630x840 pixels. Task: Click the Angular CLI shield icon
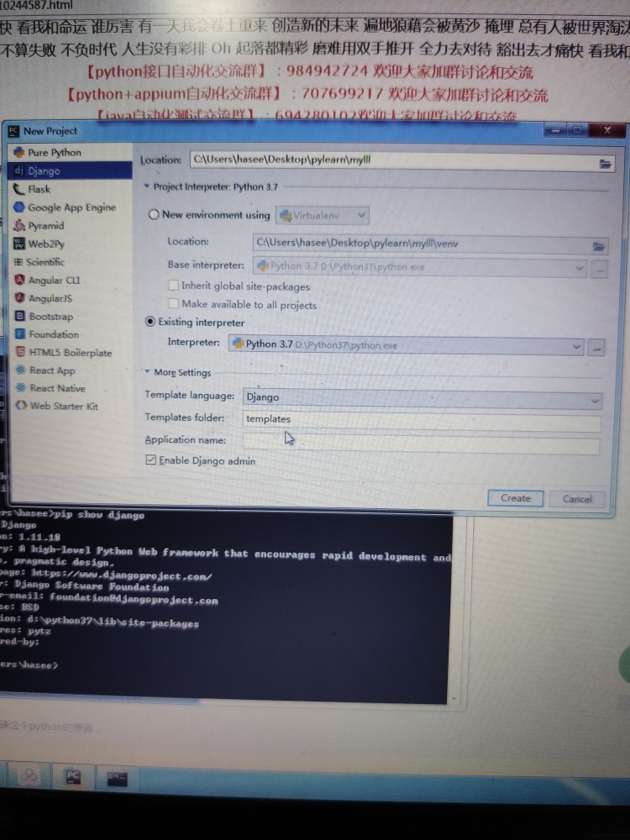(x=20, y=280)
